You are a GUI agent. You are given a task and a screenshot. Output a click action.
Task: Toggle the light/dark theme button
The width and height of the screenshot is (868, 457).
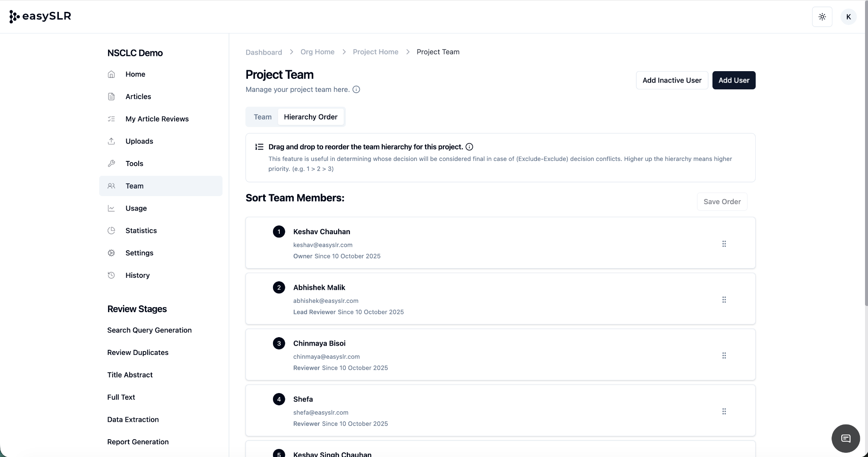pos(822,17)
